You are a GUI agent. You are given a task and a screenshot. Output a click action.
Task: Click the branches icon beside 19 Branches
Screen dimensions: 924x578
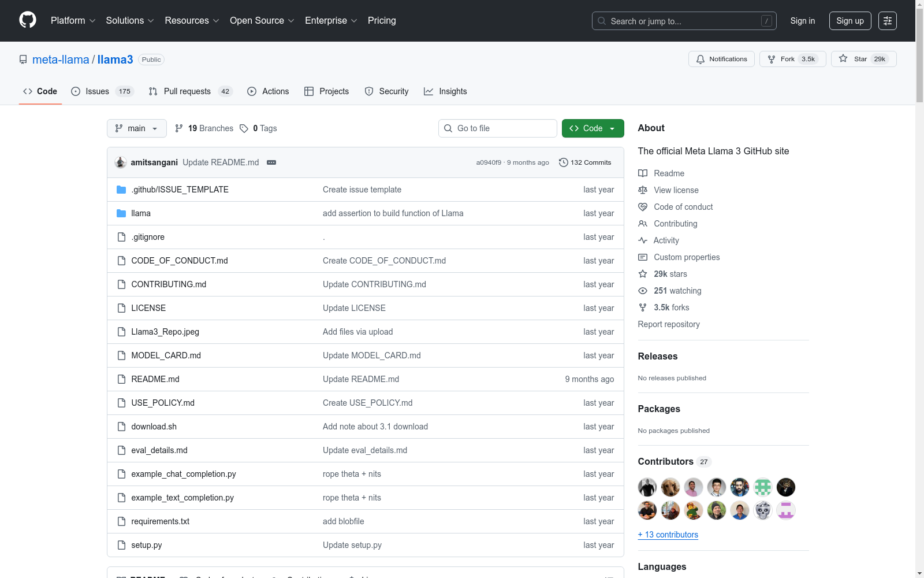(179, 128)
